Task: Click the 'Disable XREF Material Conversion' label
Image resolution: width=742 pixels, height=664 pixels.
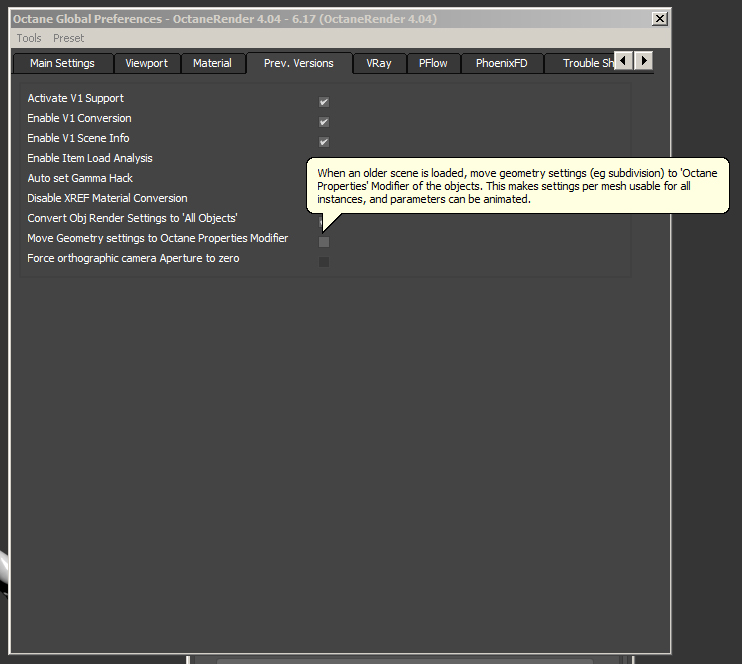Action: 107,198
